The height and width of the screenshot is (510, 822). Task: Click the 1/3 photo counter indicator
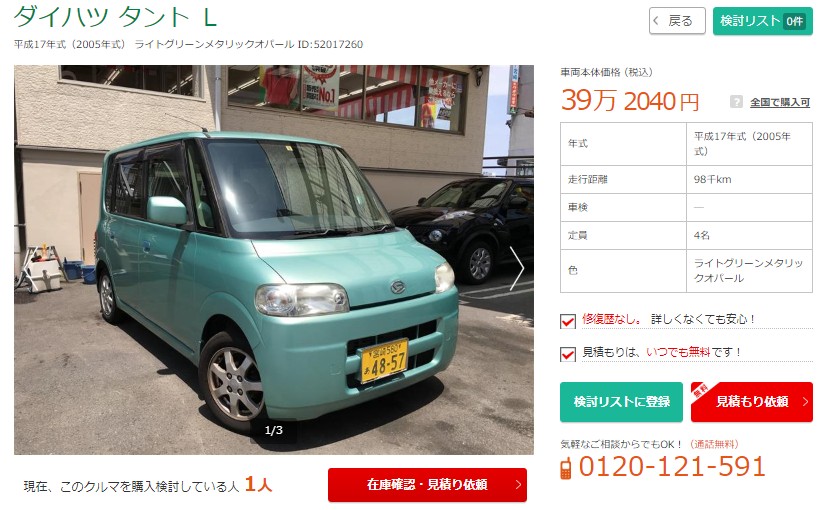coord(274,430)
